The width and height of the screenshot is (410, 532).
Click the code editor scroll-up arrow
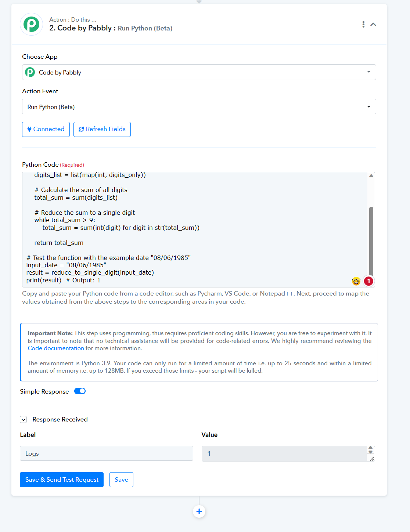click(x=371, y=176)
